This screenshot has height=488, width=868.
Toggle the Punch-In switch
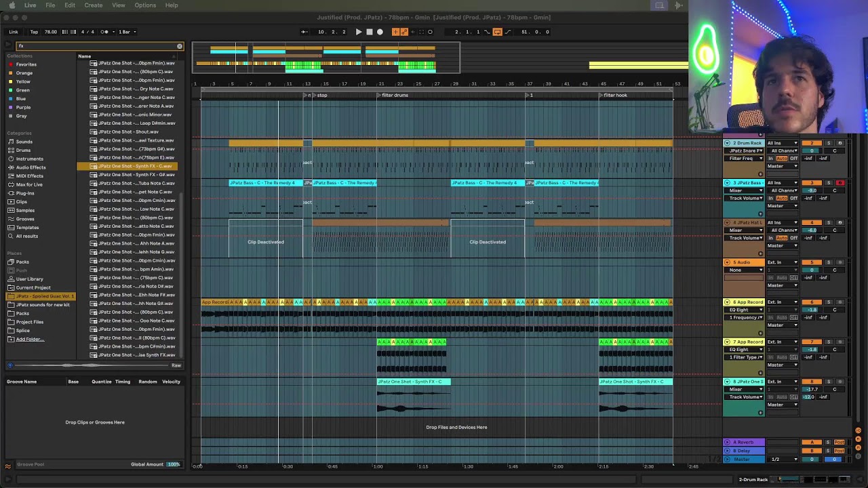[487, 32]
